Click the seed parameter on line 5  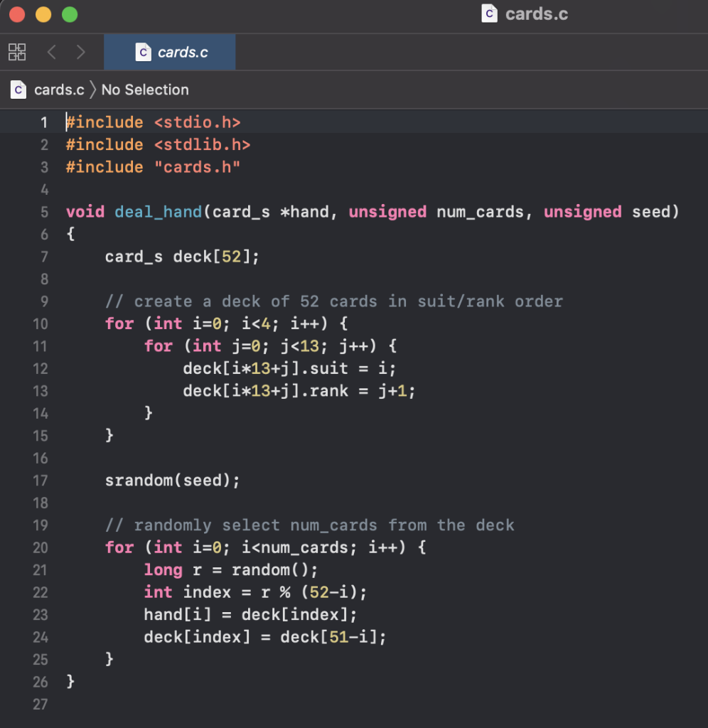651,212
